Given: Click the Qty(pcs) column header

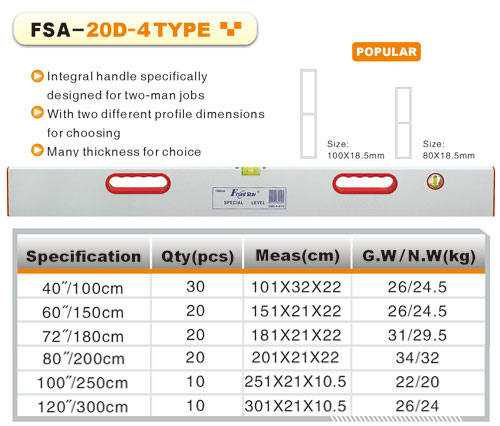Looking at the screenshot, I should pyautogui.click(x=197, y=256).
